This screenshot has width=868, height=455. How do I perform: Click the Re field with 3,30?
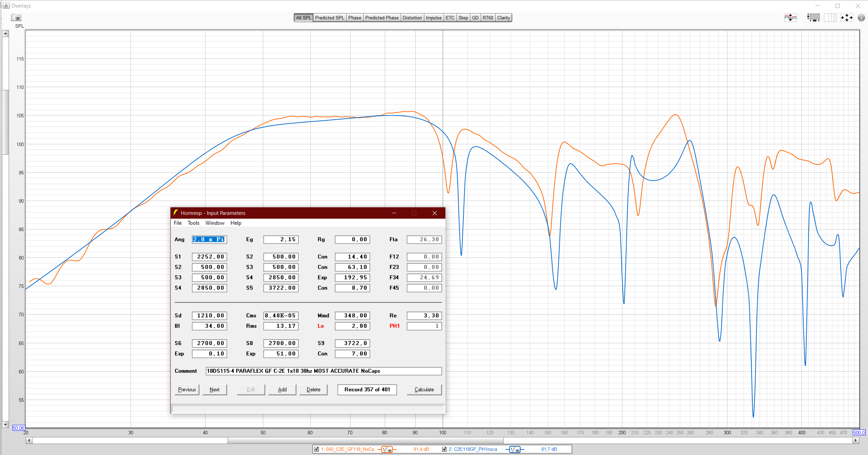(424, 316)
